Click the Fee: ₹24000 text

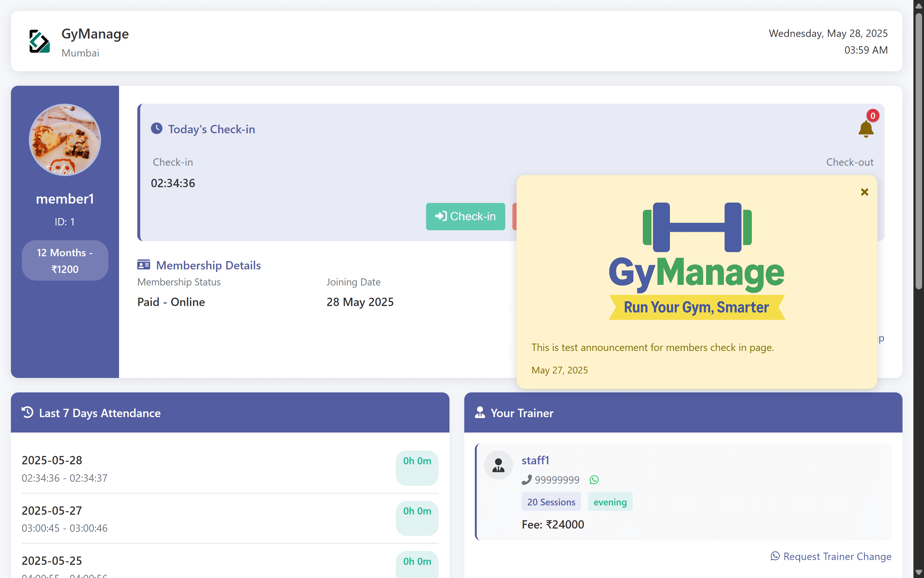pos(553,524)
